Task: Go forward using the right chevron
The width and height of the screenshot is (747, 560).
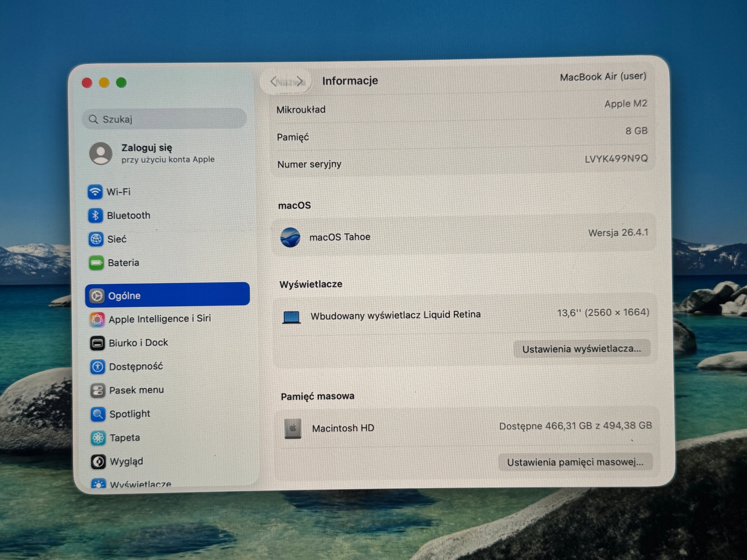Action: [x=300, y=81]
